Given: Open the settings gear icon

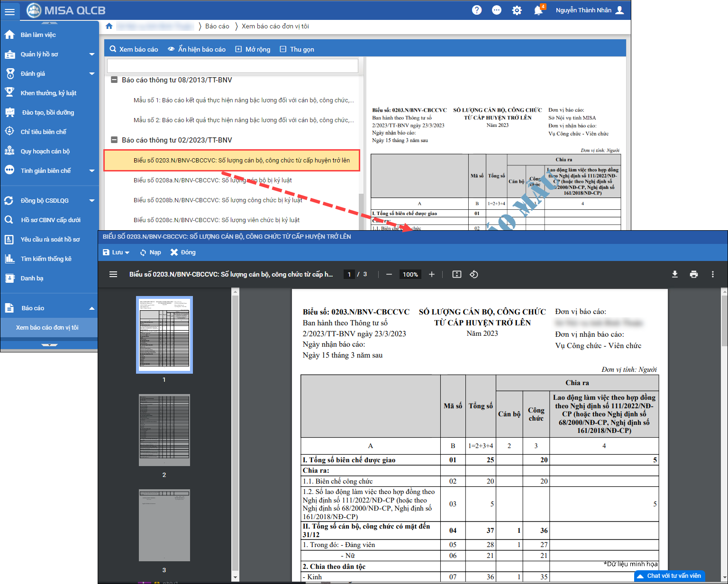Looking at the screenshot, I should (517, 10).
